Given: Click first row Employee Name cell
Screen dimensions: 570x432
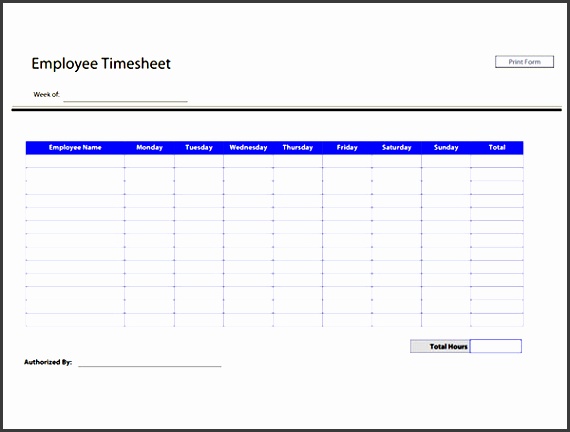Looking at the screenshot, I should point(75,161).
